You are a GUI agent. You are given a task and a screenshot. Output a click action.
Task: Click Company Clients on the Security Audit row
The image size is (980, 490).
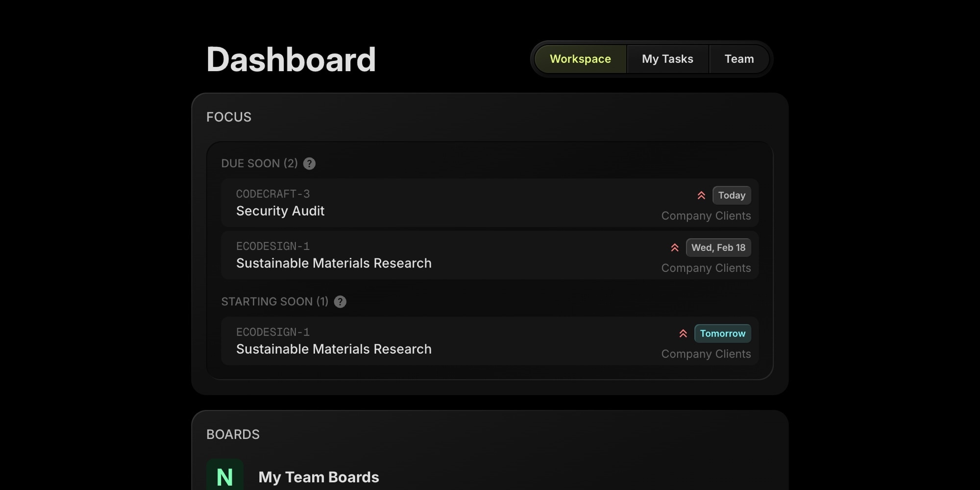[706, 216]
